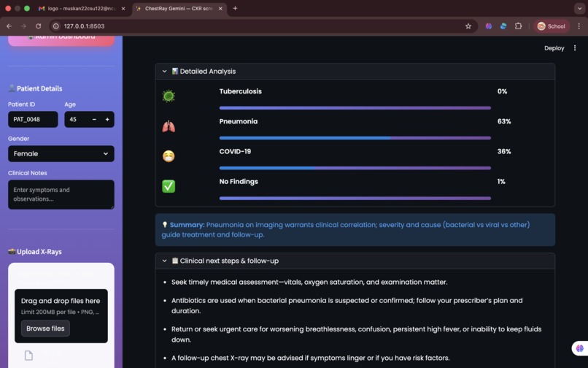Click the site info icon in address bar
This screenshot has width=588, height=368.
[56, 26]
